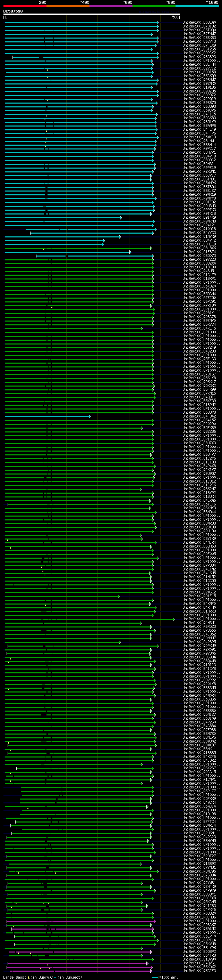Open hit UniRef100_B3MD44
Screen dimensions: 222x980
pyautogui.click(x=199, y=512)
